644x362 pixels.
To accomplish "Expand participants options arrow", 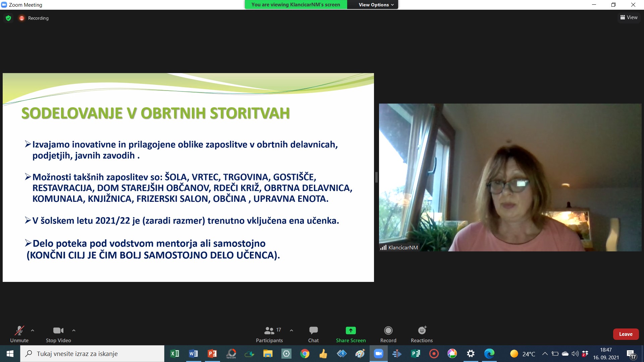I will point(291,330).
